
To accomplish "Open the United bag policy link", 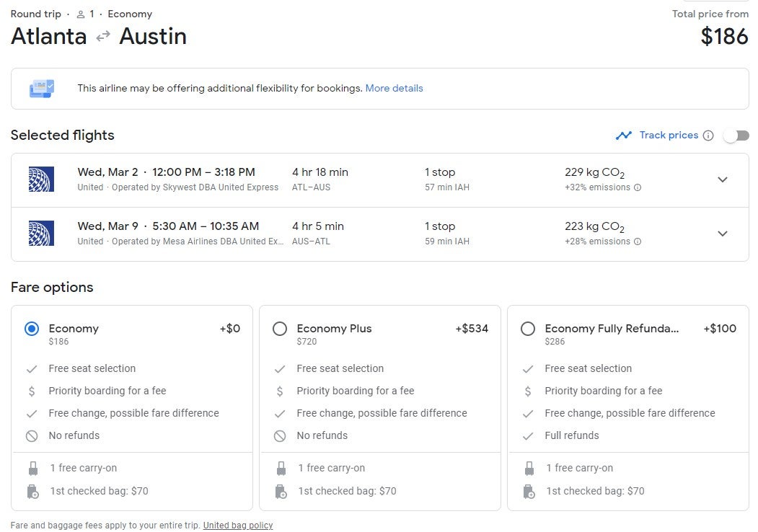I will point(238,526).
